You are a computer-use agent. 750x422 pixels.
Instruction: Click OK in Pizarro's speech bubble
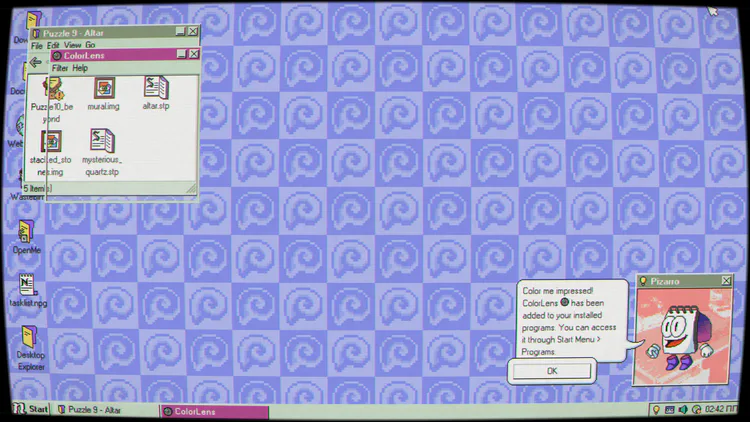click(552, 371)
